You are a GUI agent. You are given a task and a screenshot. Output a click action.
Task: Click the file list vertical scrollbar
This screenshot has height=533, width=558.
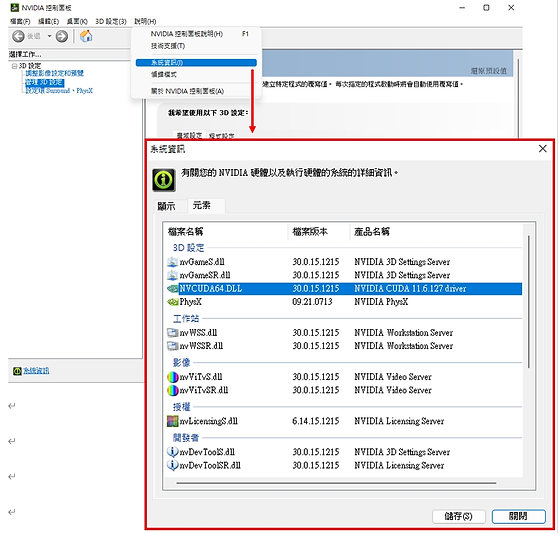click(528, 302)
